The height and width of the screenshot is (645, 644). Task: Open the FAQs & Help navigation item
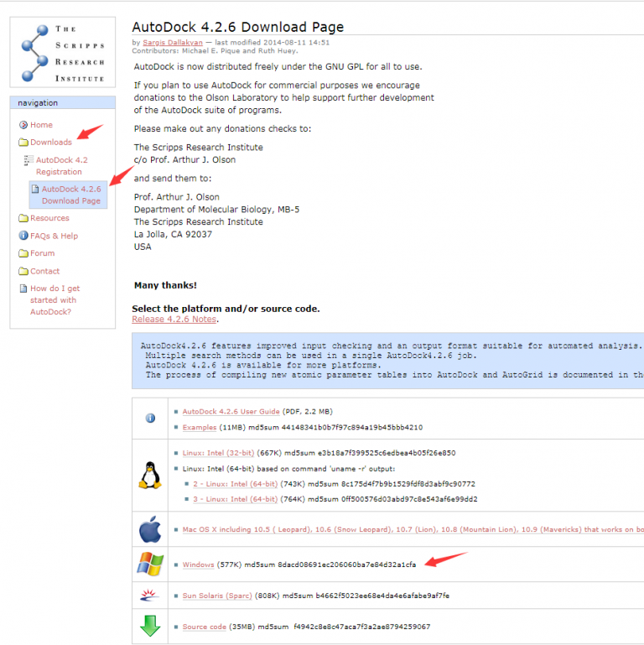(54, 236)
